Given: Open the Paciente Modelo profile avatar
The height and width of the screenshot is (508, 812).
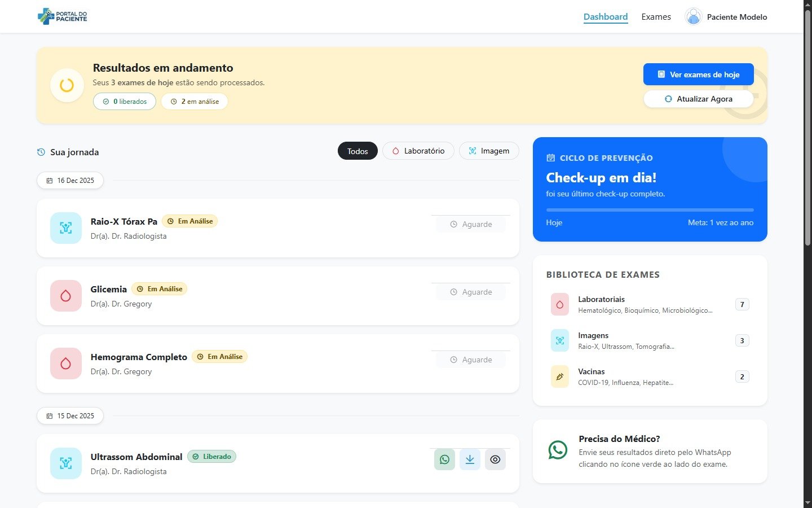Looking at the screenshot, I should 693,16.
